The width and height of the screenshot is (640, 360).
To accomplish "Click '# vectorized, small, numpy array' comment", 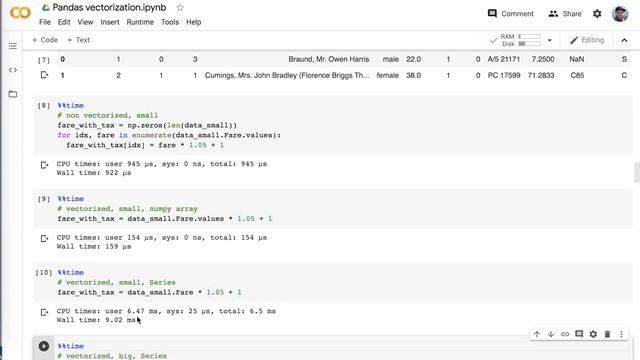I will pos(127,209).
